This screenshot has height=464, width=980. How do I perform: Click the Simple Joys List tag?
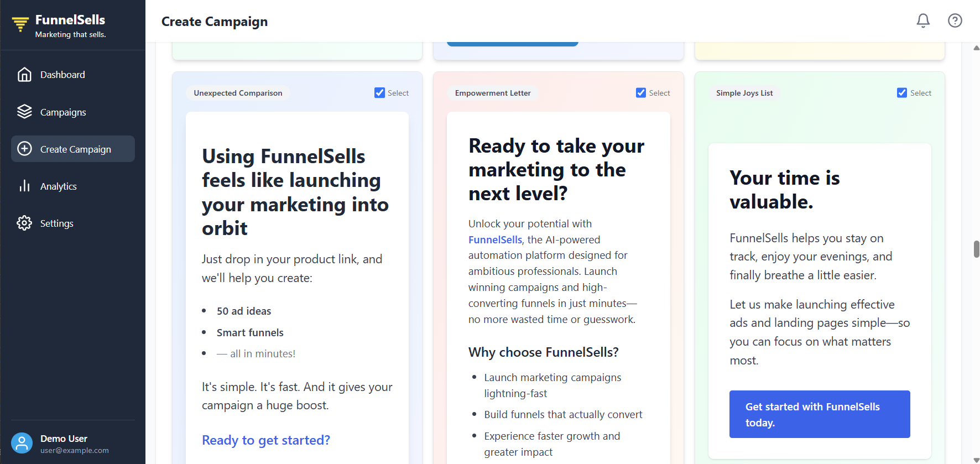coord(744,93)
